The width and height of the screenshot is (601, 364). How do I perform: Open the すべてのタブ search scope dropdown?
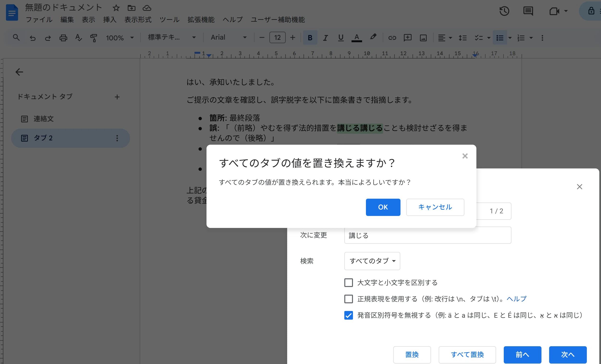pyautogui.click(x=372, y=261)
